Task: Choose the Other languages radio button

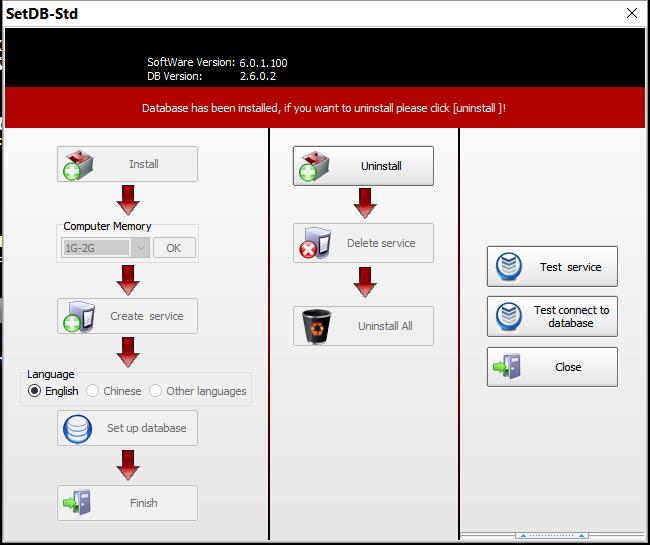Action: (156, 391)
